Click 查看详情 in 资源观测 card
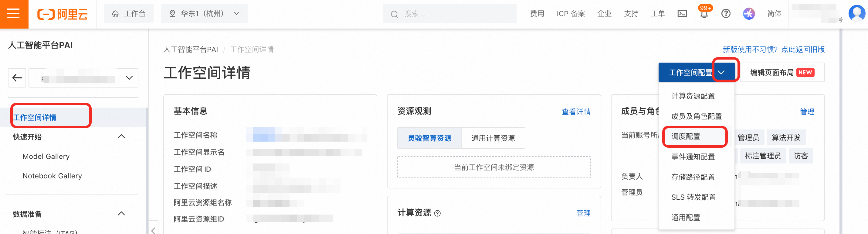868x234 pixels. tap(576, 112)
